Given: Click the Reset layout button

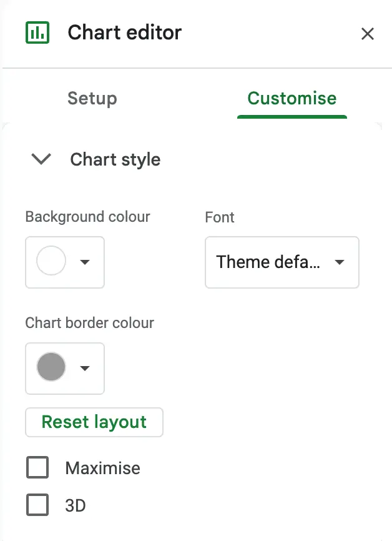Looking at the screenshot, I should (x=94, y=422).
